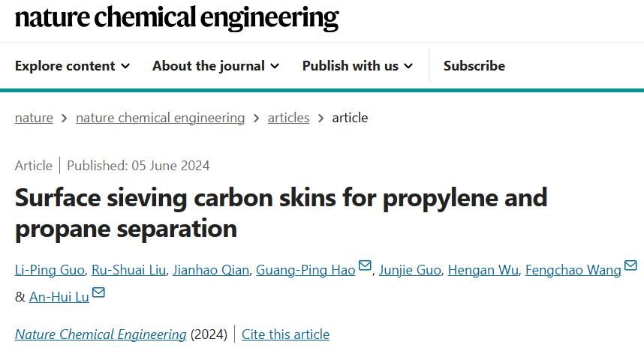644x357 pixels.
Task: Open nature chemical engineering breadcrumb link
Action: pyautogui.click(x=160, y=118)
